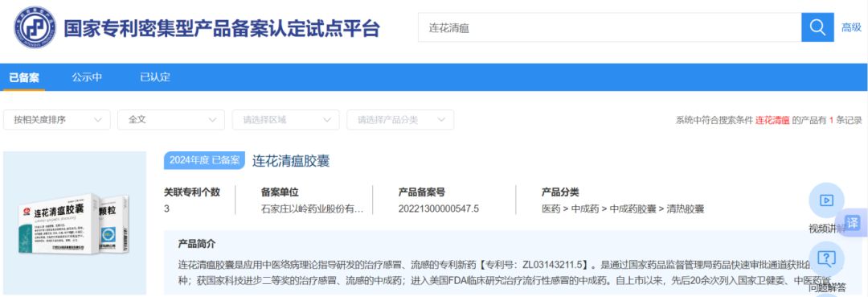Select the 关联专利个数 label
This screenshot has width=868, height=297.
(x=192, y=192)
